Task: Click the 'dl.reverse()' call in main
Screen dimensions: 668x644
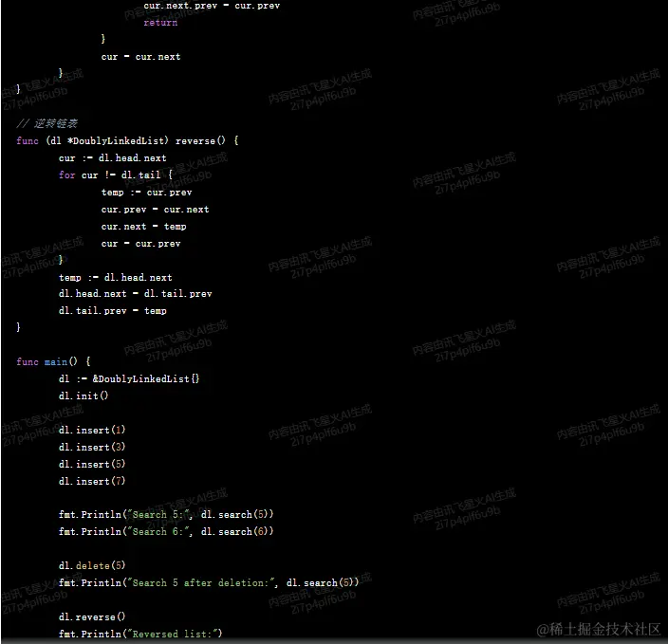Action: 92,616
